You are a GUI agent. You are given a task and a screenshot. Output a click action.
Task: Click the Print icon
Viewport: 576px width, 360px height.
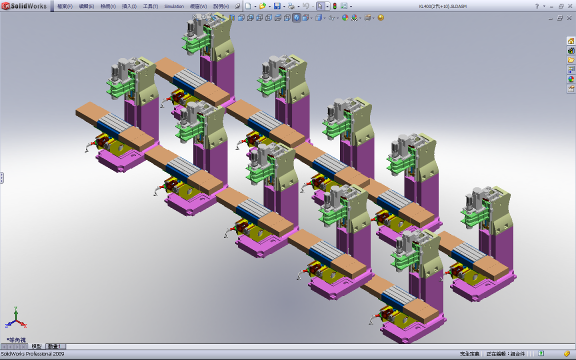(x=291, y=6)
